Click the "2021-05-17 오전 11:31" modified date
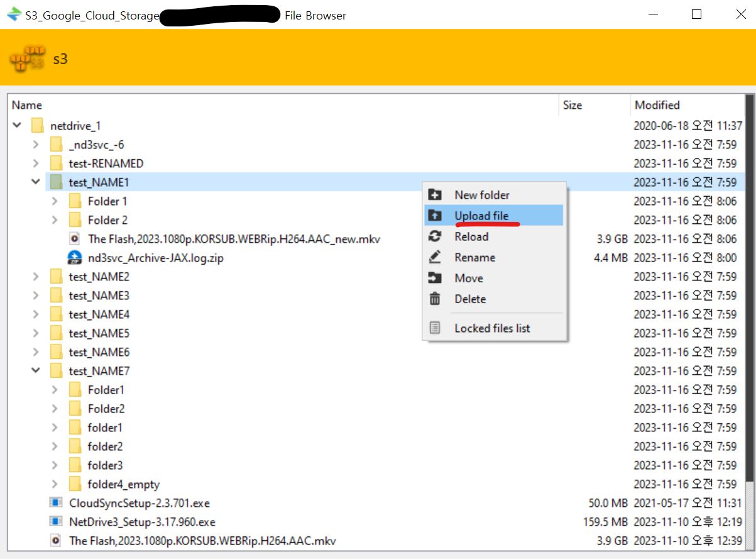The height and width of the screenshot is (559, 756). (x=688, y=503)
